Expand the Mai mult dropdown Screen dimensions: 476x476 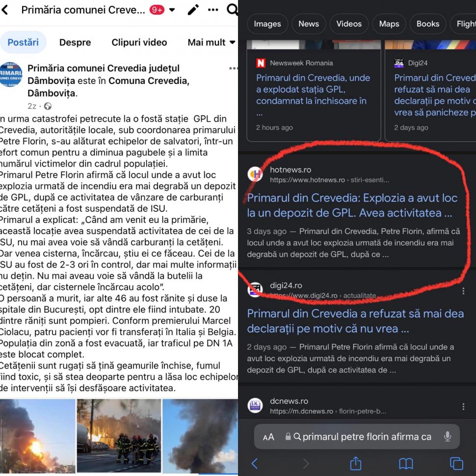click(x=212, y=42)
